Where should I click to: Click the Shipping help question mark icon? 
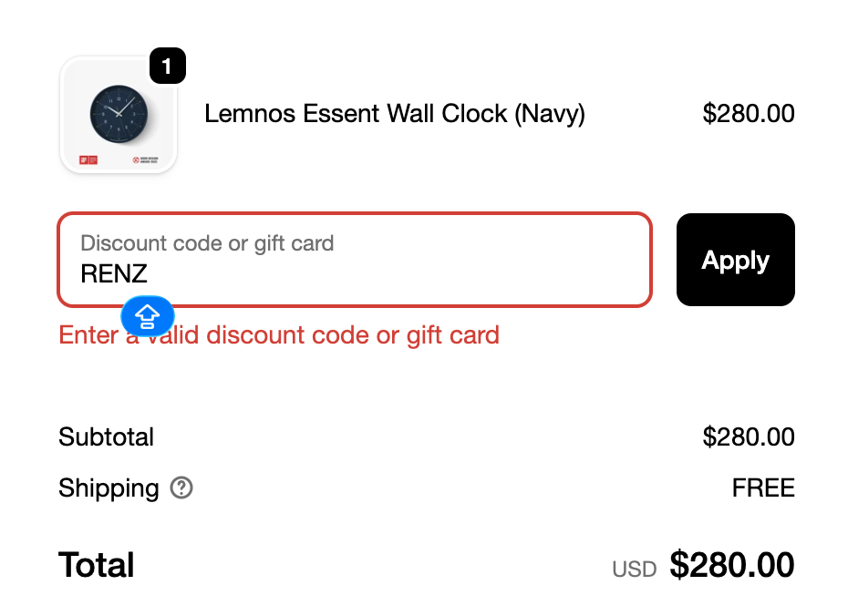[x=181, y=488]
